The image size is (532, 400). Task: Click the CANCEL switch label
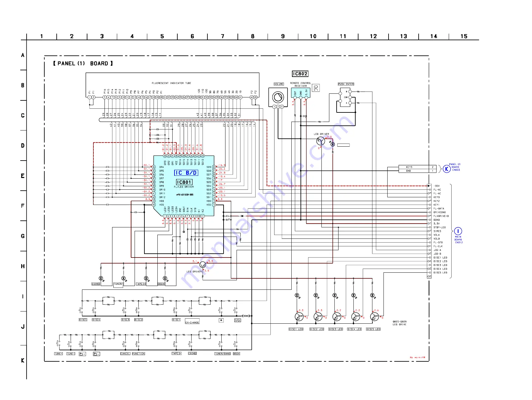point(125,354)
